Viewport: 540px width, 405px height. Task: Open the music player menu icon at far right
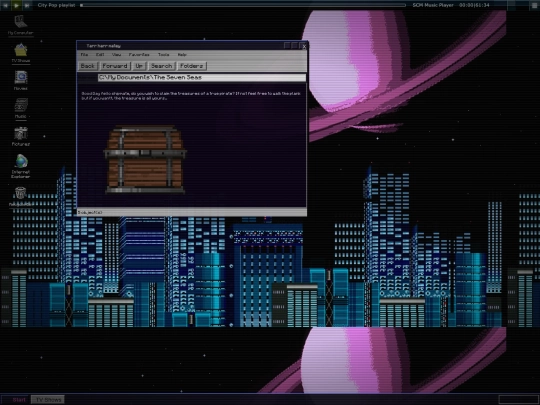[534, 5]
